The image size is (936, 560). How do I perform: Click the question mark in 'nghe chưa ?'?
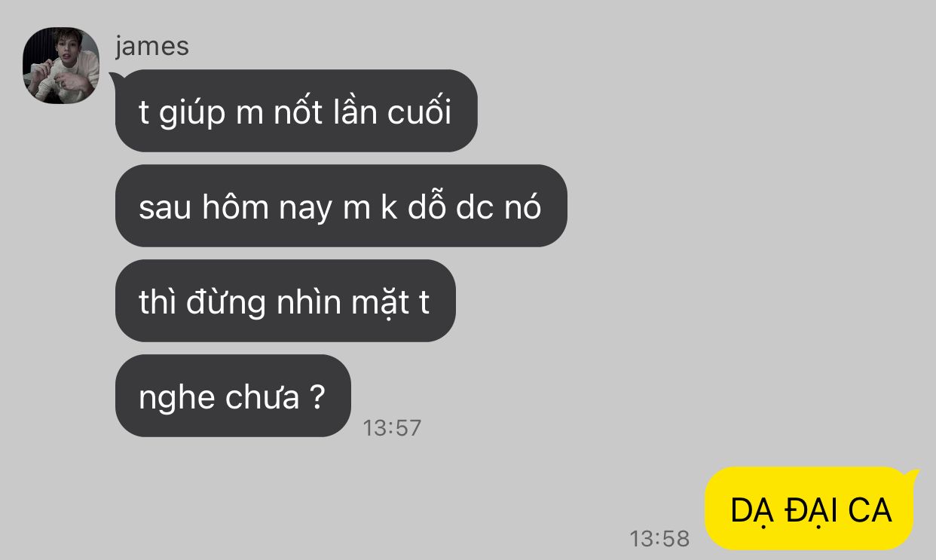point(317,396)
